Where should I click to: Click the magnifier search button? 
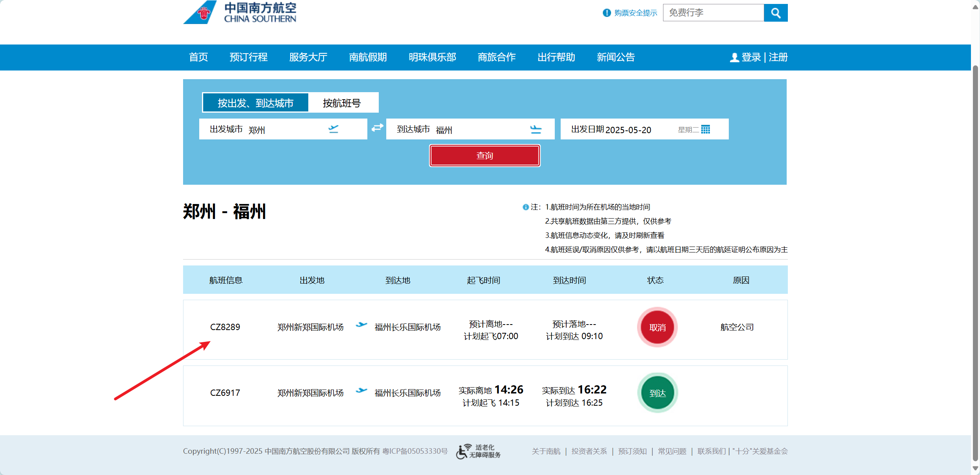click(776, 13)
